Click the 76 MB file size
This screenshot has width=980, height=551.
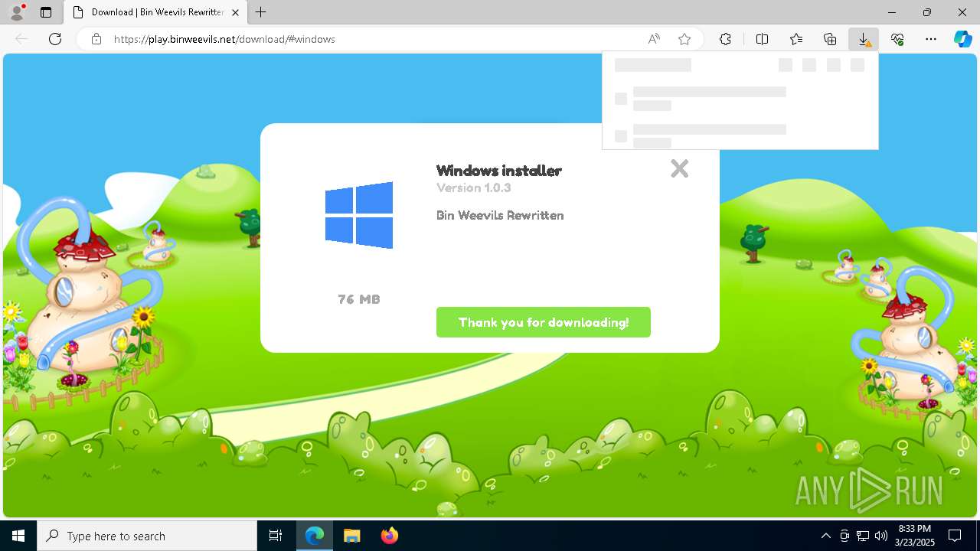(x=359, y=299)
